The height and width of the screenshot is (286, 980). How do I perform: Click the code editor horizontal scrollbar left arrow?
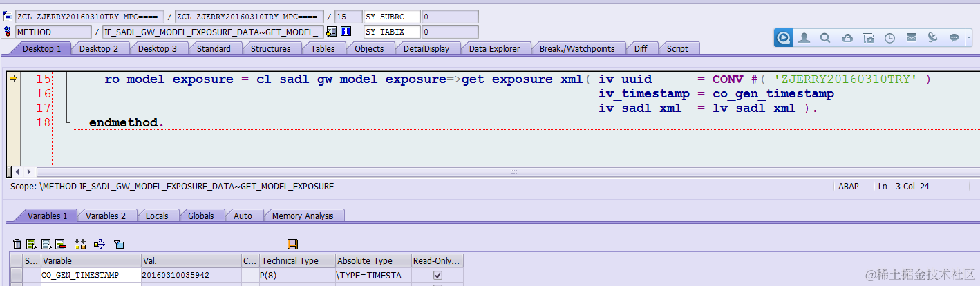pos(18,171)
